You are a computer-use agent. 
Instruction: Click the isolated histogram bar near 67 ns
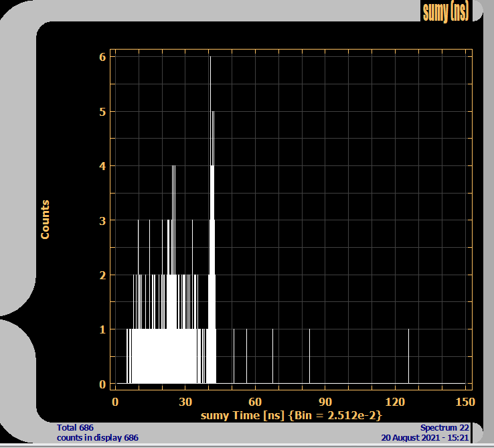coord(272,356)
